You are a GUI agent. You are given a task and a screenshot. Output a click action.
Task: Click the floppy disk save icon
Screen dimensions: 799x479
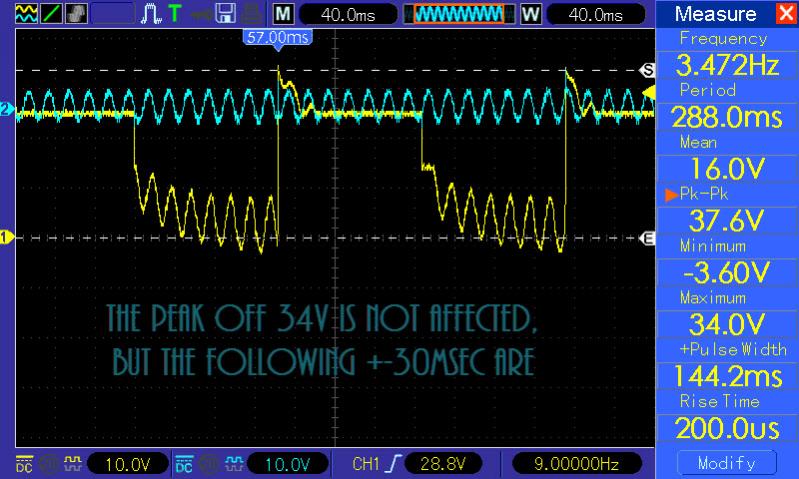coord(225,13)
